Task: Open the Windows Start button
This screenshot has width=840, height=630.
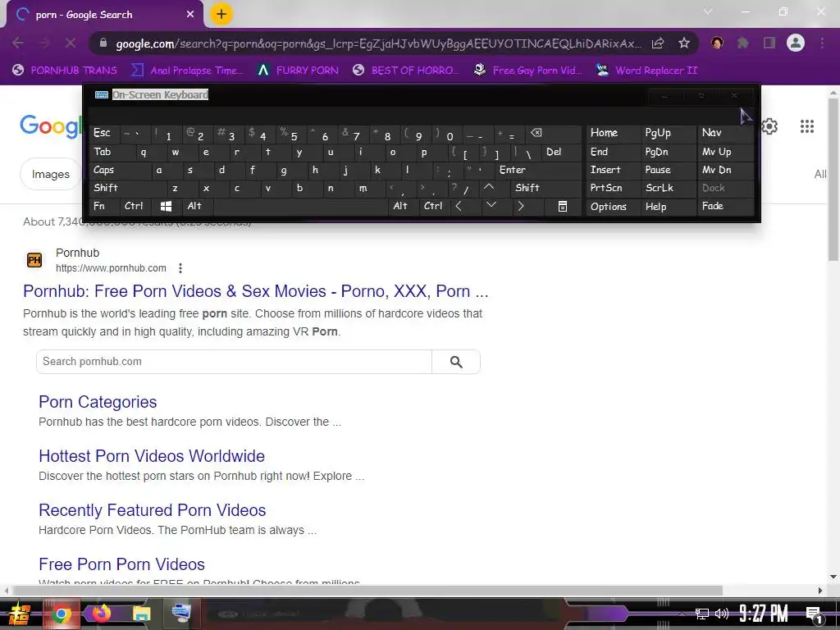Action: (x=20, y=614)
